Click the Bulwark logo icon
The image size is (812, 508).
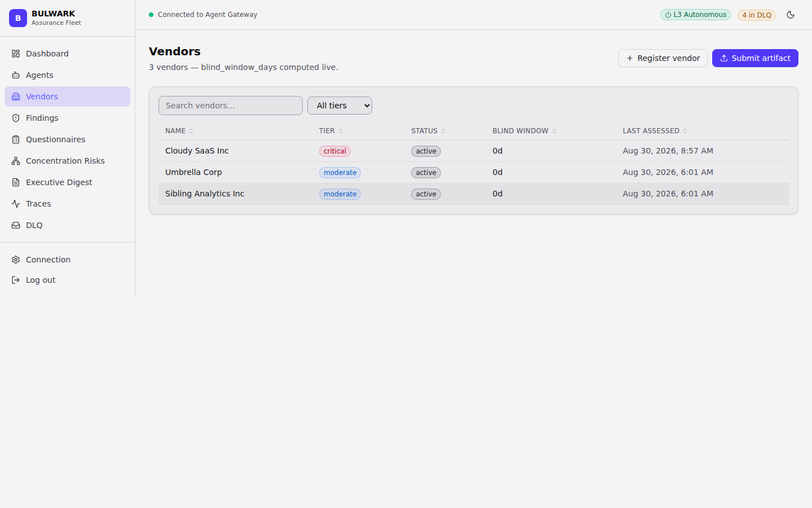(18, 18)
